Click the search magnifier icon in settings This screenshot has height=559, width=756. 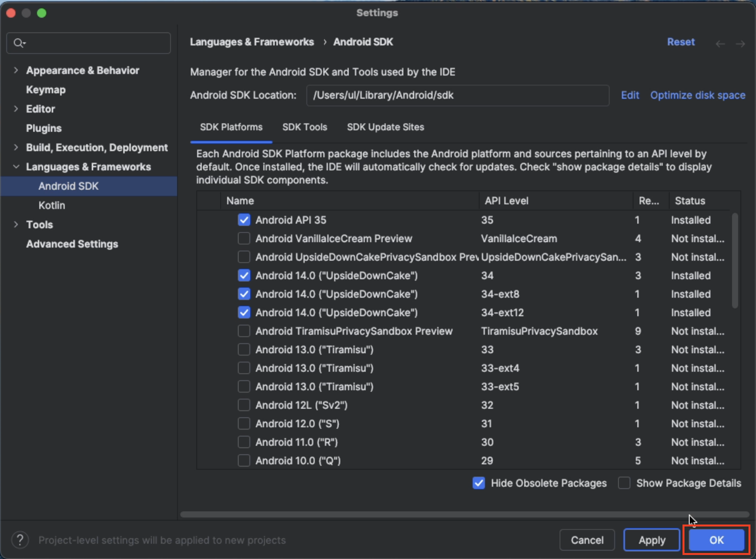[x=19, y=43]
